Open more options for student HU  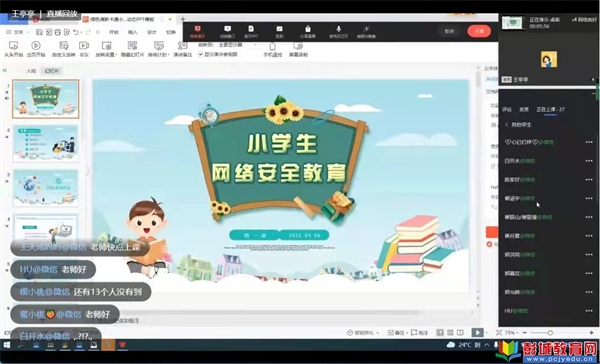click(589, 311)
